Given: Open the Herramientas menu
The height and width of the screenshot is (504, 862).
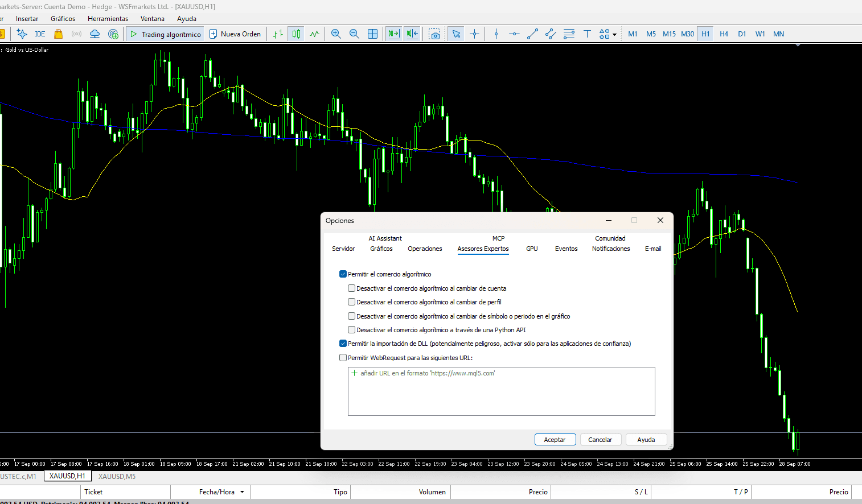Looking at the screenshot, I should pos(108,19).
